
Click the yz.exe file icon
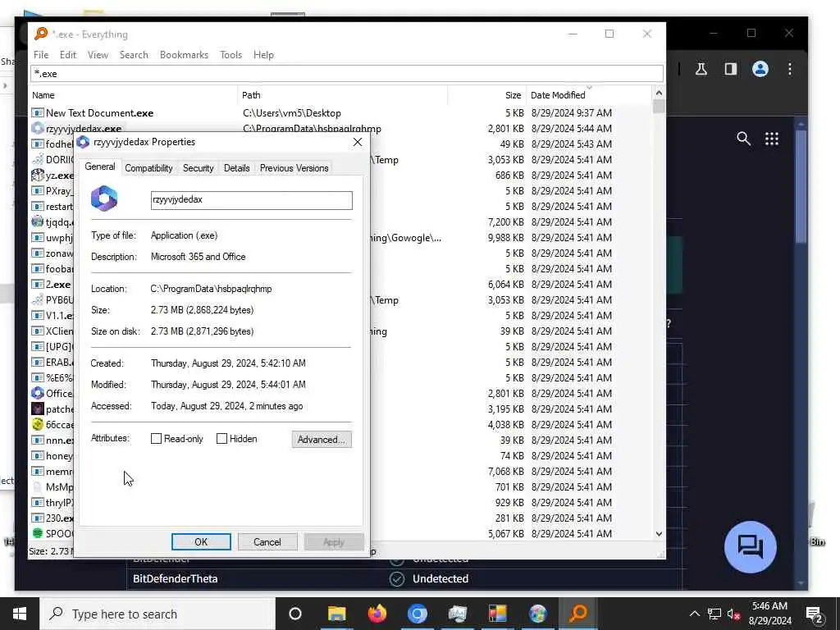click(x=38, y=176)
